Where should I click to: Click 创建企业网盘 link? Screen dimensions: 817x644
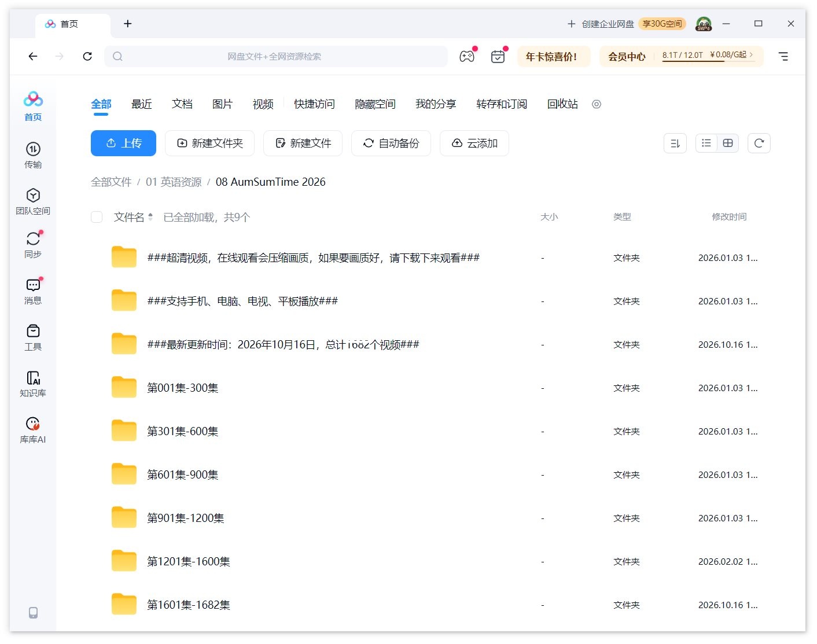[x=601, y=24]
